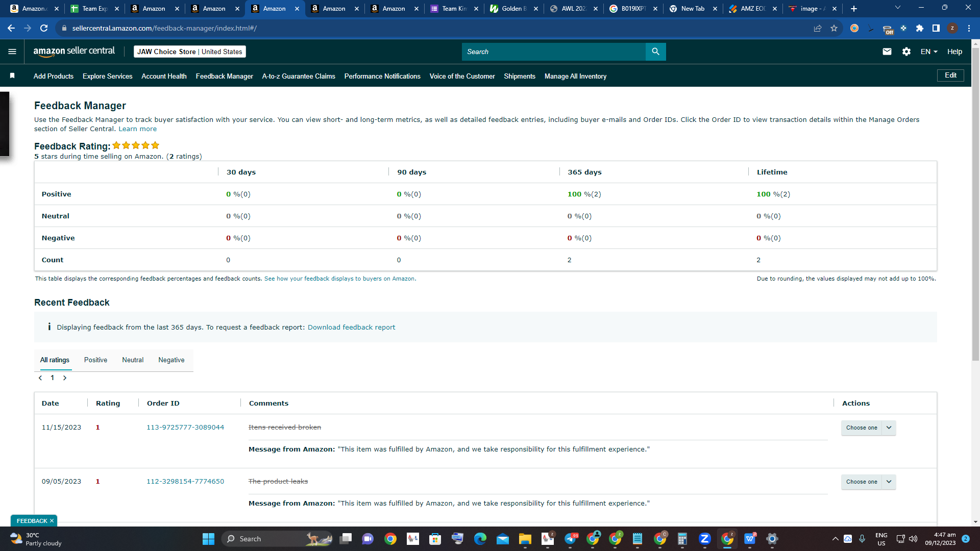This screenshot has height=551, width=980.
Task: View site information via the lock icon
Action: [64, 28]
